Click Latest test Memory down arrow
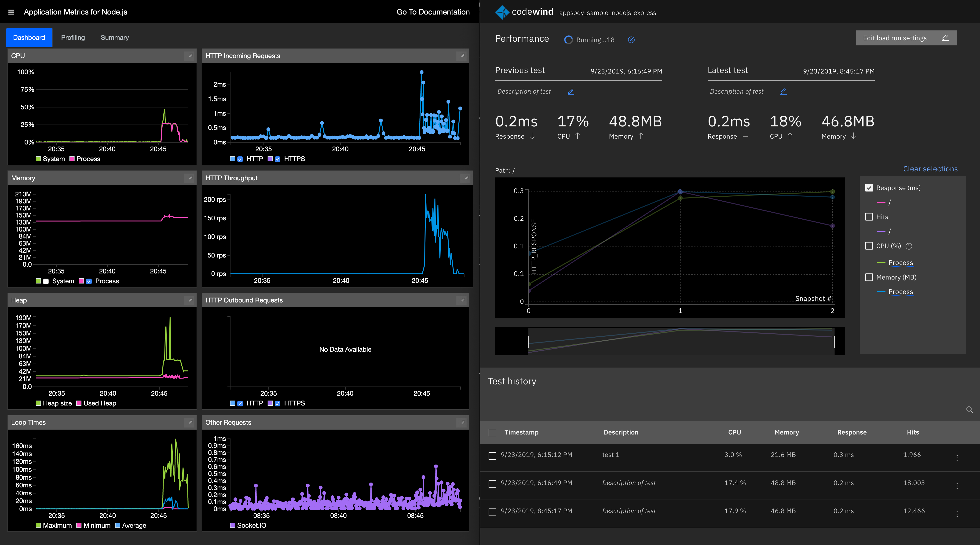Viewport: 980px width, 545px height. pyautogui.click(x=854, y=136)
